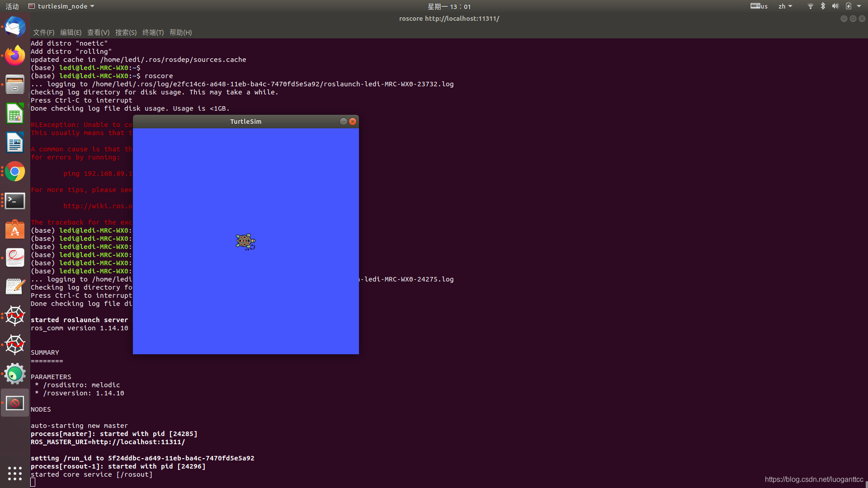This screenshot has height=488, width=868.
Task: Open LibreOffice Writer from the dock
Action: point(15,143)
